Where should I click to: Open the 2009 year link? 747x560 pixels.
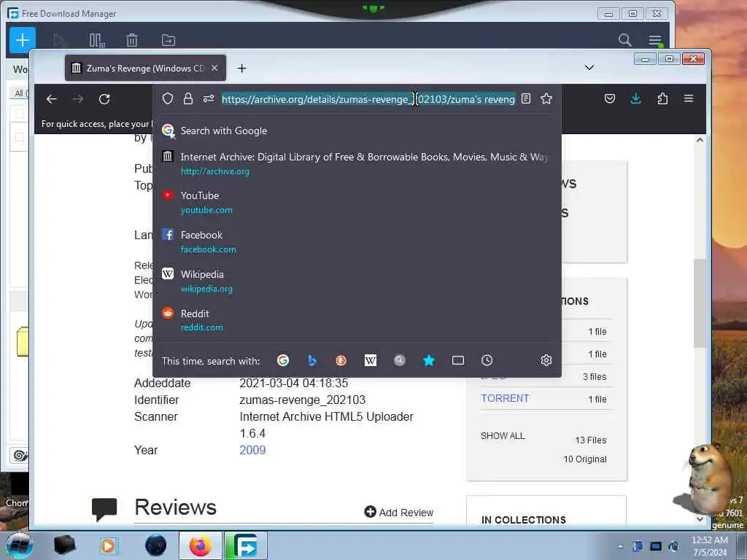pyautogui.click(x=252, y=450)
